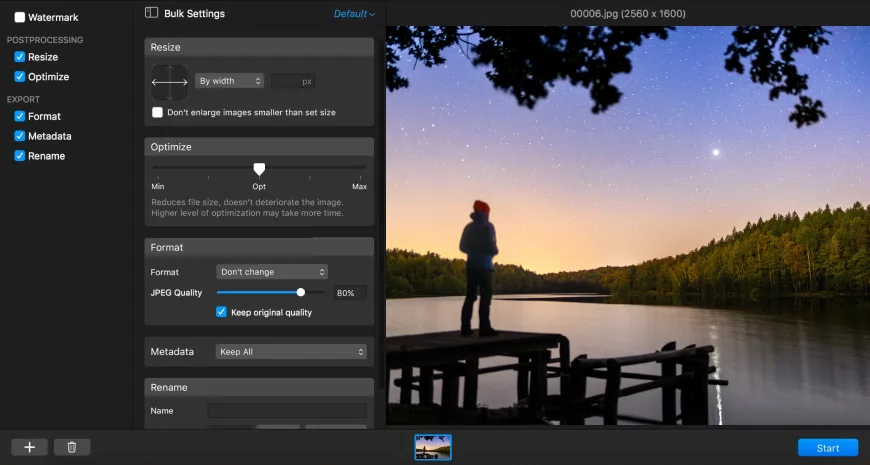
Task: Uncheck the Format export checkbox
Action: coord(19,116)
